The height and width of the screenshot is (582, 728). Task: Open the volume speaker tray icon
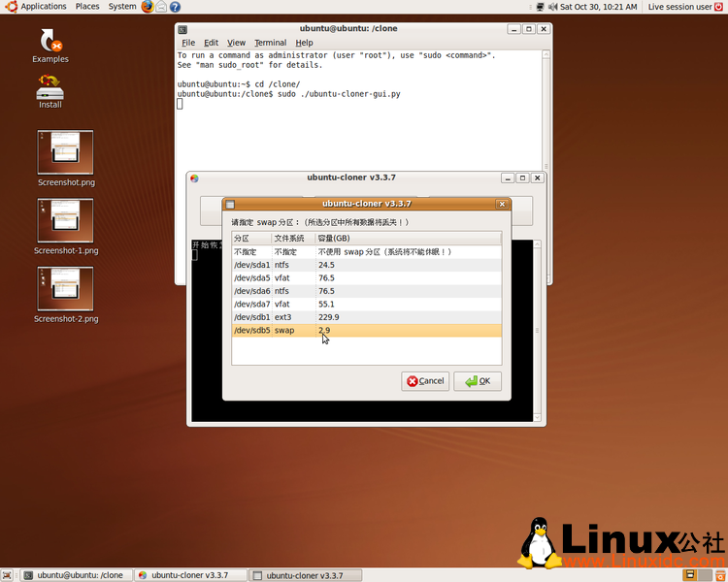pyautogui.click(x=552, y=7)
